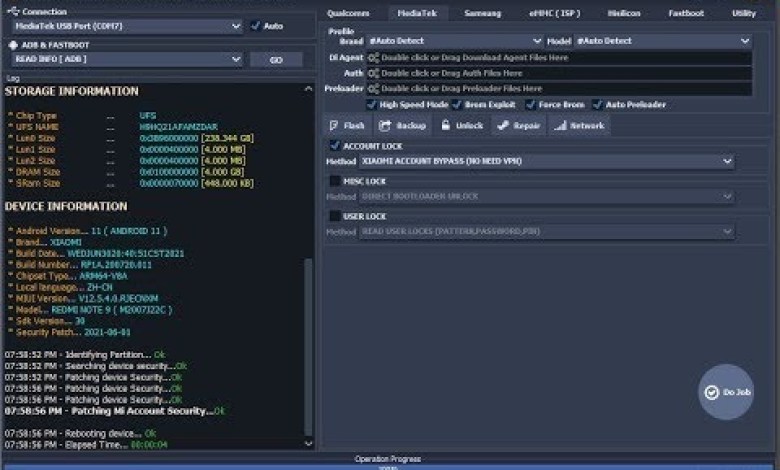Open the READ INFO [ADB] dropdown

point(127,59)
